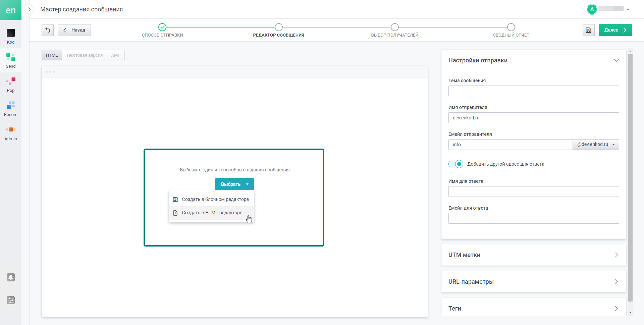Image resolution: width=644 pixels, height=325 pixels.
Task: Focus the Емейл отправителя field
Action: coord(511,145)
